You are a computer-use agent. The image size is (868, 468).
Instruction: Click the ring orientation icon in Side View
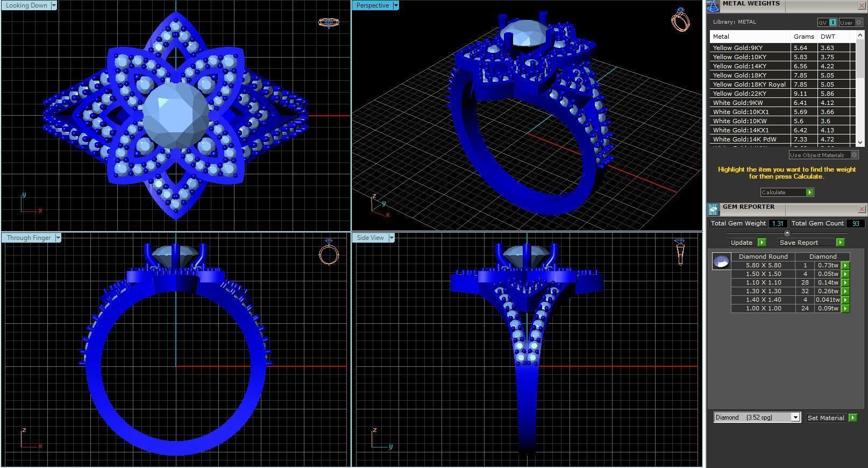point(680,252)
